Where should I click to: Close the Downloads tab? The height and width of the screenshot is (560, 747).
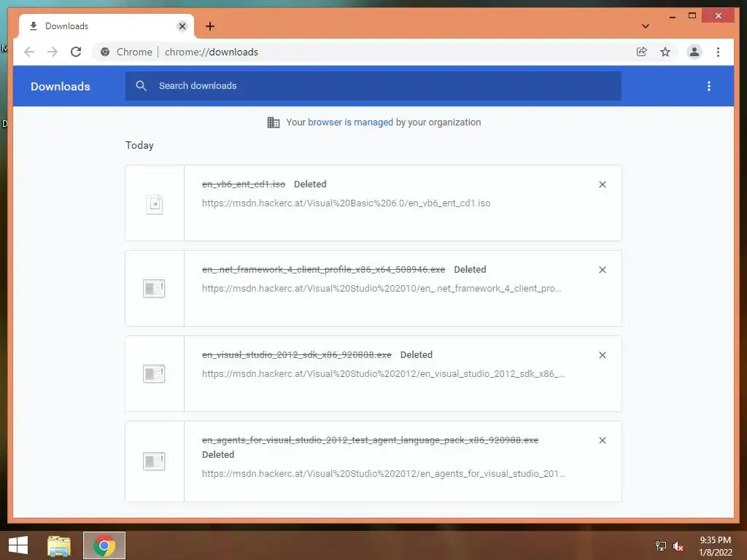[x=182, y=26]
